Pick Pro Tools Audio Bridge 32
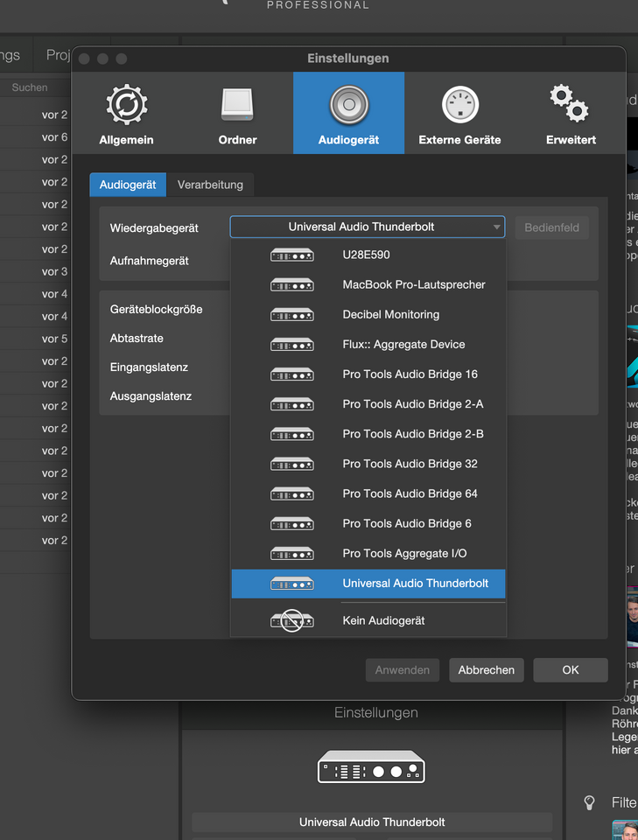This screenshot has height=840, width=638. [x=368, y=464]
